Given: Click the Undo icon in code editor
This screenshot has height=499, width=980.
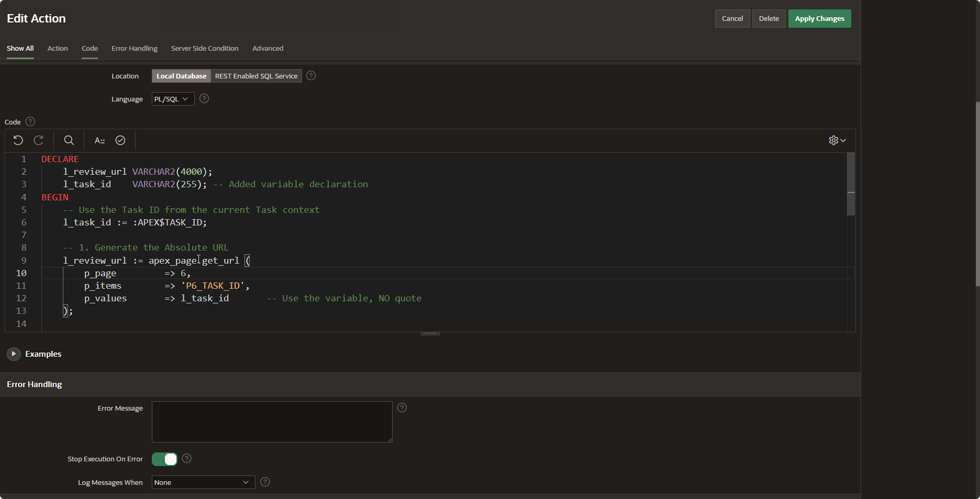Looking at the screenshot, I should coord(18,140).
